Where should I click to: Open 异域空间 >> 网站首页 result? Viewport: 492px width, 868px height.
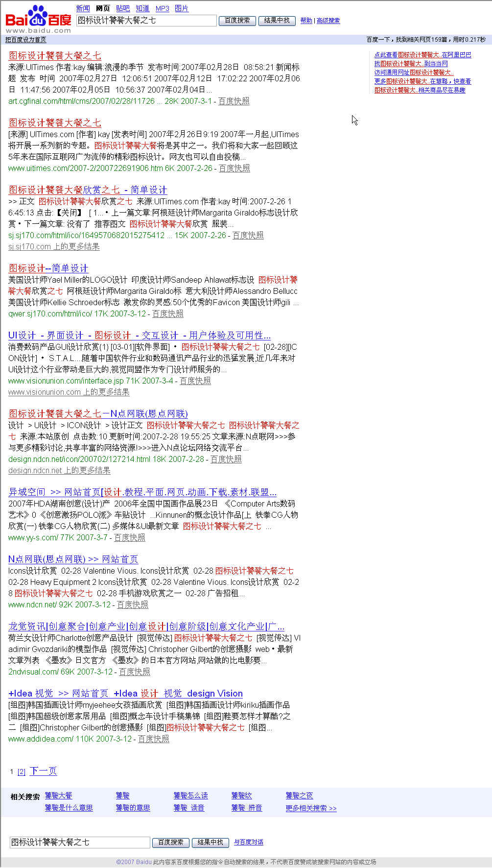tap(142, 492)
